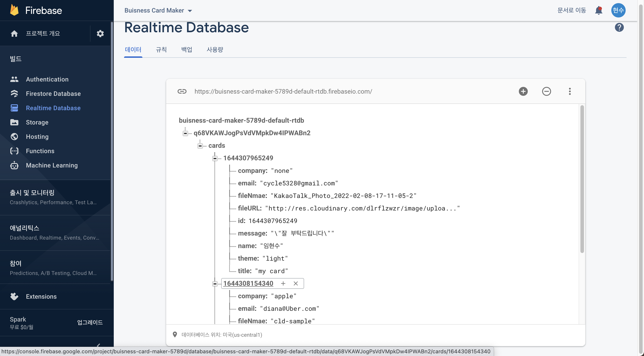Click the database URL link icon
Image resolution: width=644 pixels, height=356 pixels.
[182, 92]
